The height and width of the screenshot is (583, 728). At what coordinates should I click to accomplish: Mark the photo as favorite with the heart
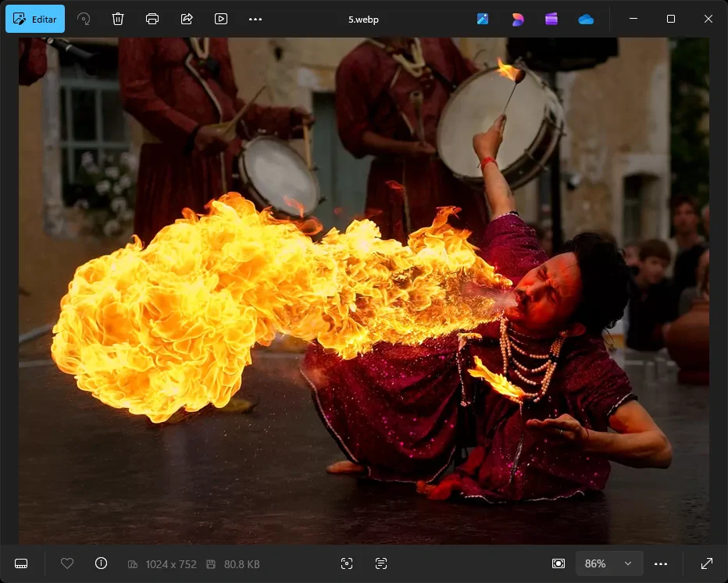(x=67, y=563)
